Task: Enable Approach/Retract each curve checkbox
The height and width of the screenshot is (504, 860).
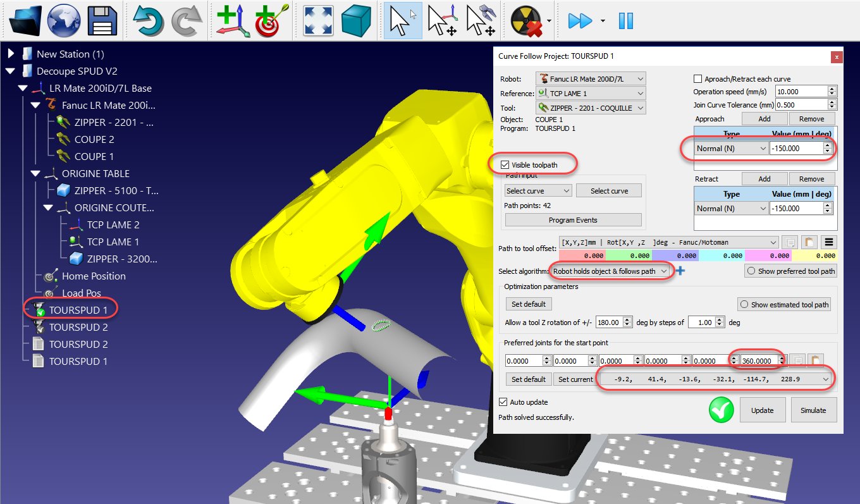Action: 698,79
